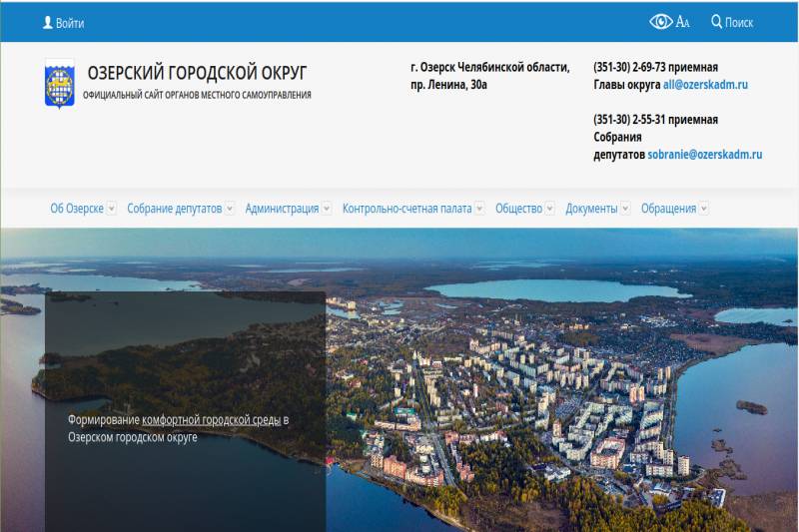Click the magnifying glass search icon
Image resolution: width=799 pixels, height=532 pixels.
pos(716,22)
